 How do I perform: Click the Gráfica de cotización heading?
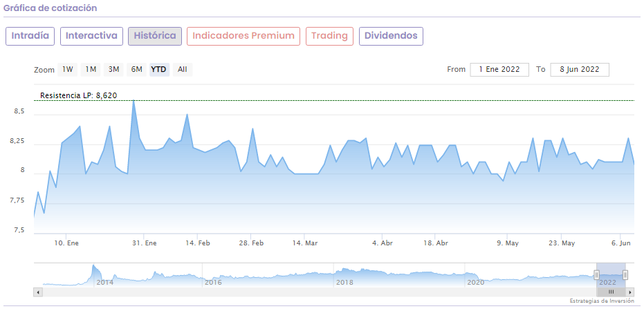50,8
